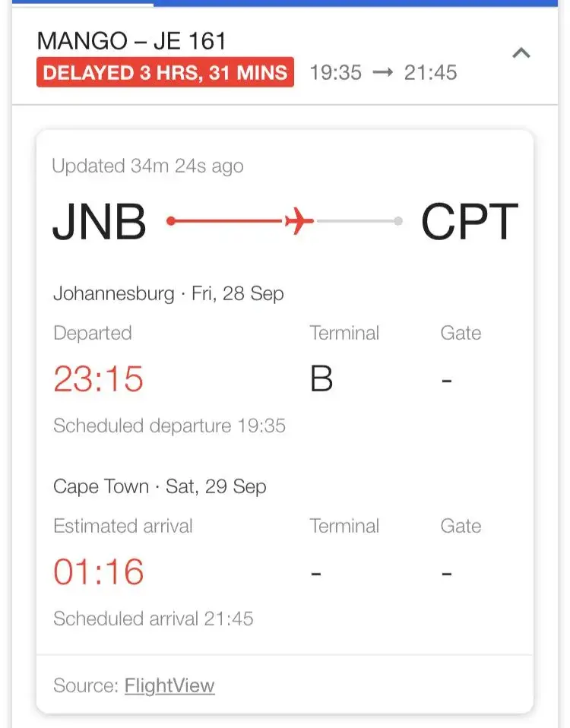Click the CPT arrival airport code
The height and width of the screenshot is (728, 570).
coord(470,223)
